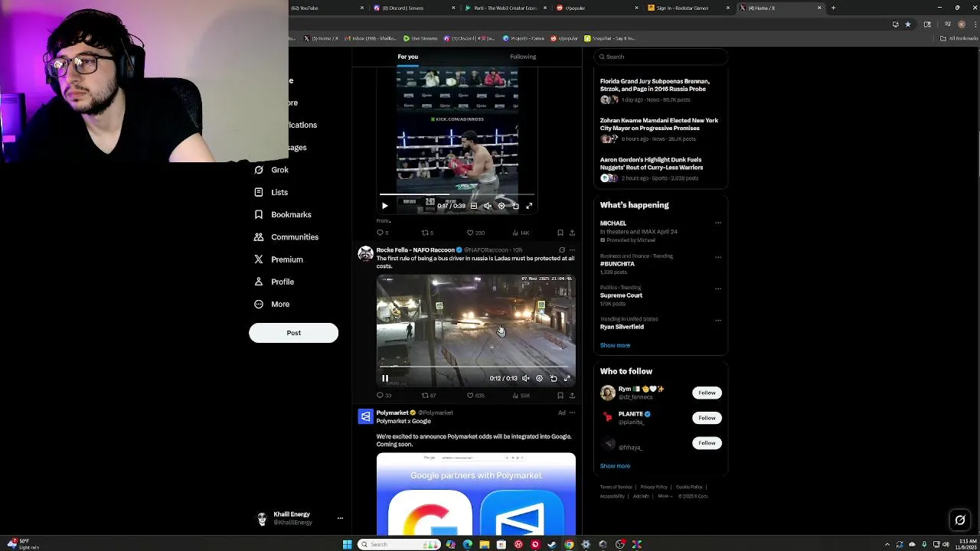Viewport: 980px width, 551px height.
Task: Open more options for Ryan Silverfield trend
Action: 718,320
